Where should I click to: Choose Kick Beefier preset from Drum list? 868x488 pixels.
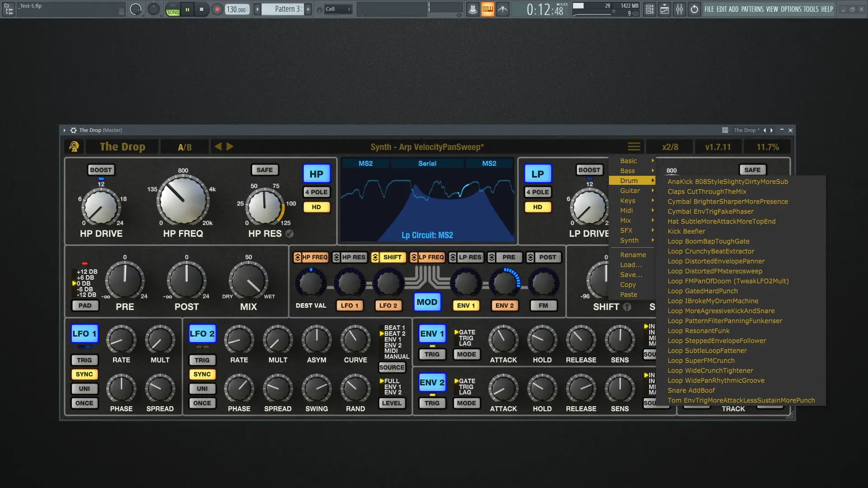(x=686, y=231)
